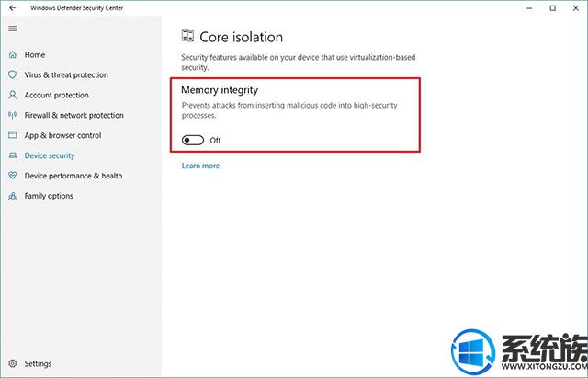Image resolution: width=588 pixels, height=378 pixels.
Task: Click the Device performance heart icon
Action: (x=12, y=176)
